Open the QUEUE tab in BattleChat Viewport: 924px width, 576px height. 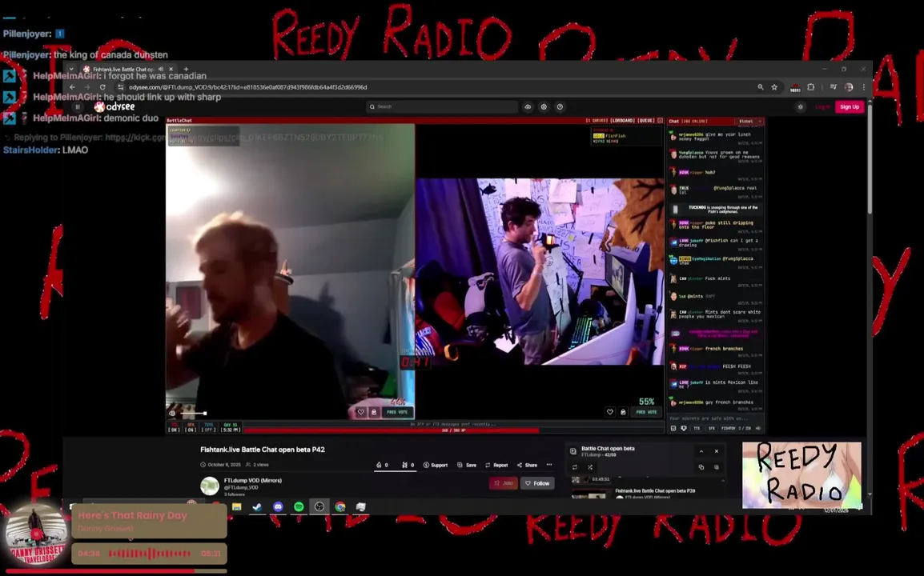(646, 120)
